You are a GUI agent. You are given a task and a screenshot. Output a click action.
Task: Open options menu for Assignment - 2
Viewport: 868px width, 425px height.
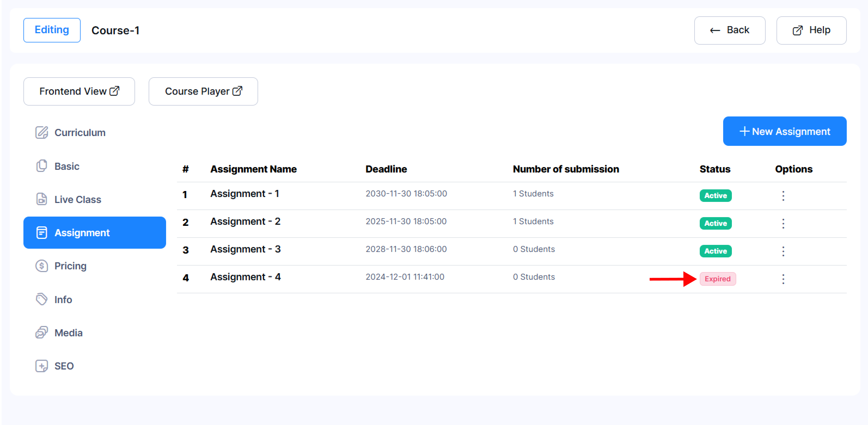click(x=783, y=223)
